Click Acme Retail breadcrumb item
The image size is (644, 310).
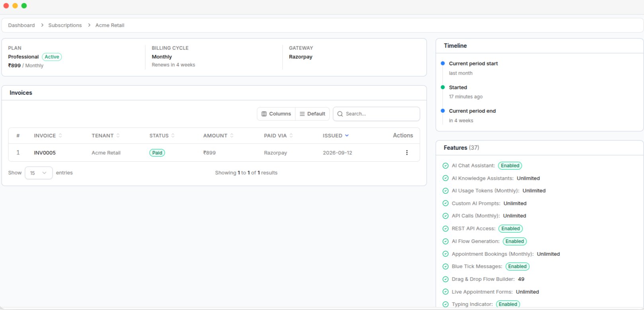(110, 25)
